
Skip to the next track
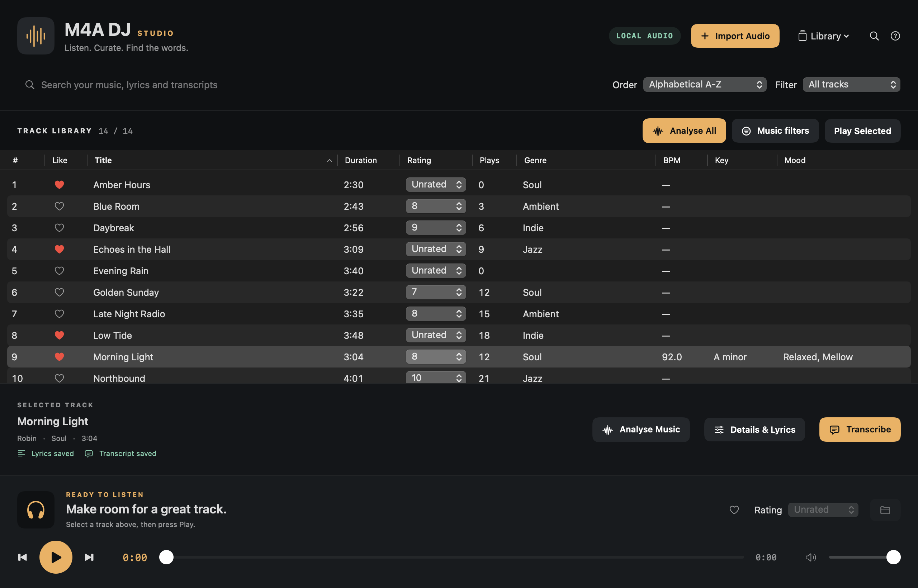click(x=89, y=557)
